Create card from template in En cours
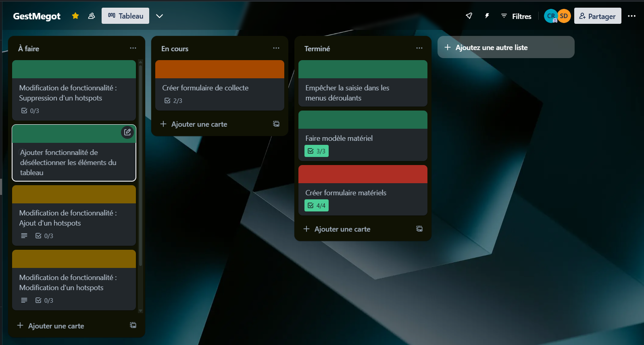Image resolution: width=644 pixels, height=345 pixels. [276, 124]
